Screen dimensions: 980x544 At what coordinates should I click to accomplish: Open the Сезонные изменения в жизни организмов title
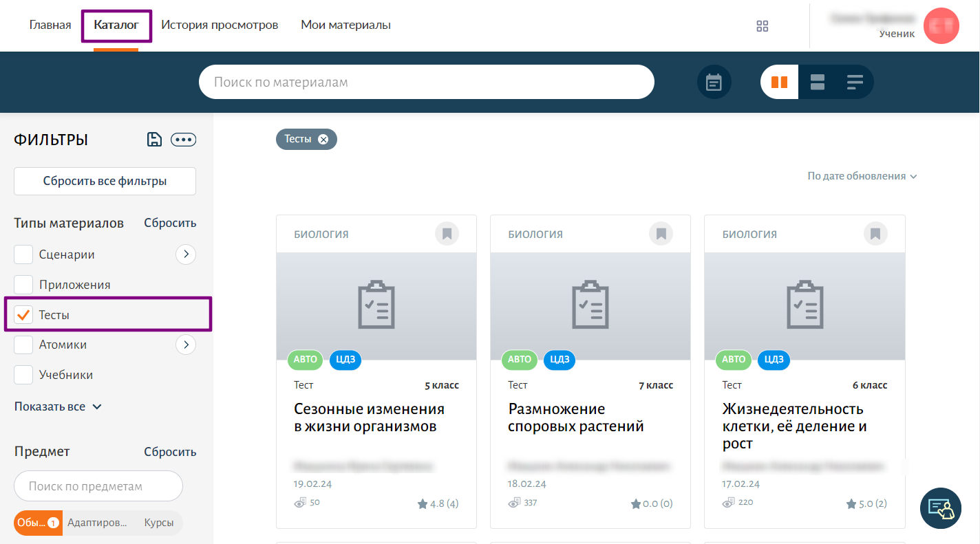coord(369,417)
